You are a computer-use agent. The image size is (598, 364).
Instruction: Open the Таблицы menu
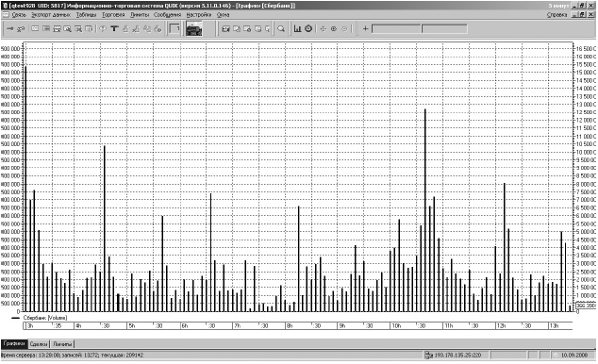pyautogui.click(x=86, y=15)
